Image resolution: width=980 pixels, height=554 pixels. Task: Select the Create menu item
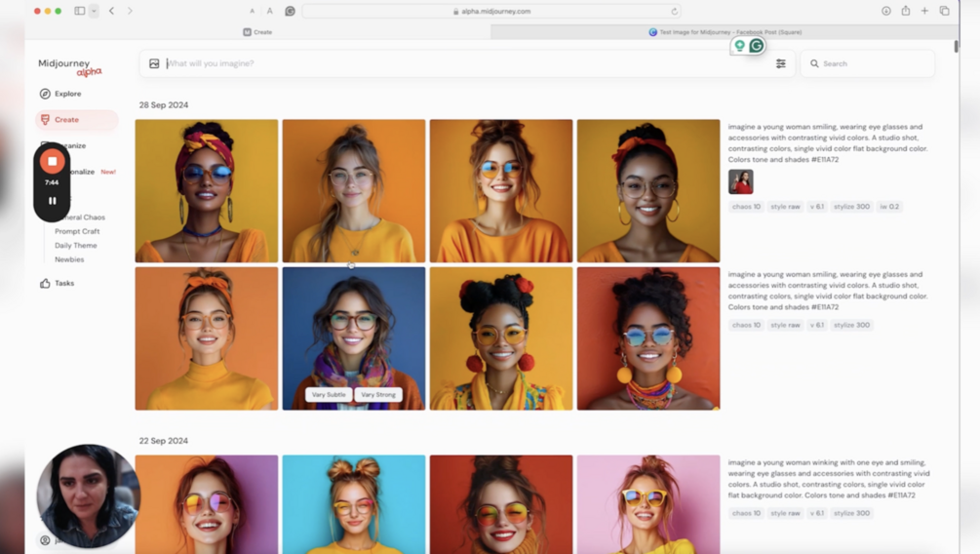point(76,119)
